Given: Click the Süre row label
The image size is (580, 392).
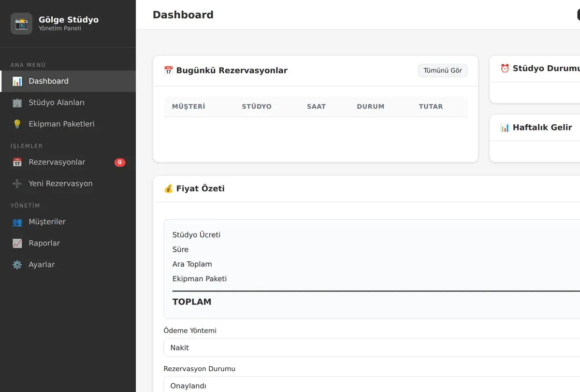Looking at the screenshot, I should (x=180, y=249).
